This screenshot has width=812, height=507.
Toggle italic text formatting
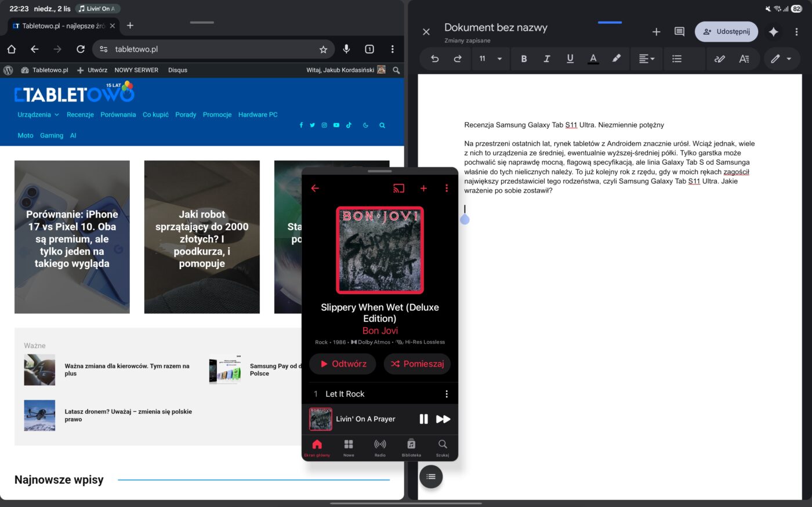(546, 59)
